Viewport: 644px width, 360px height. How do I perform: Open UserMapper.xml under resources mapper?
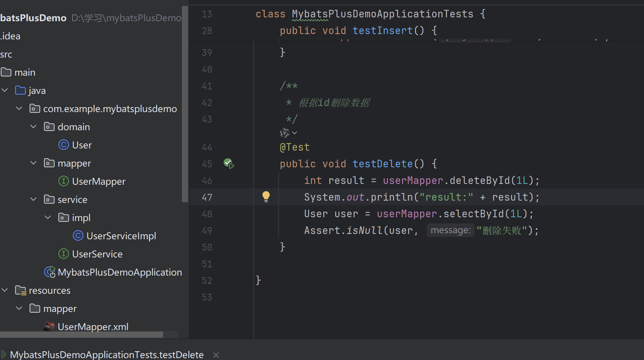pos(93,326)
